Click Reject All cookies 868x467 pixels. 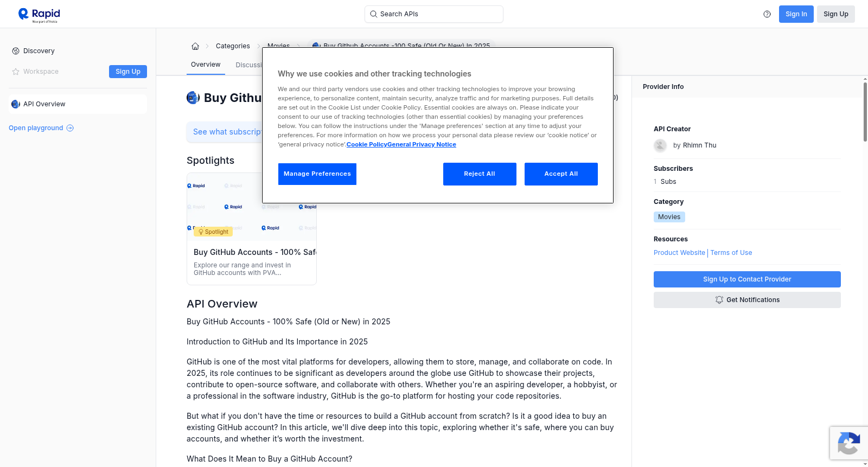pos(480,174)
